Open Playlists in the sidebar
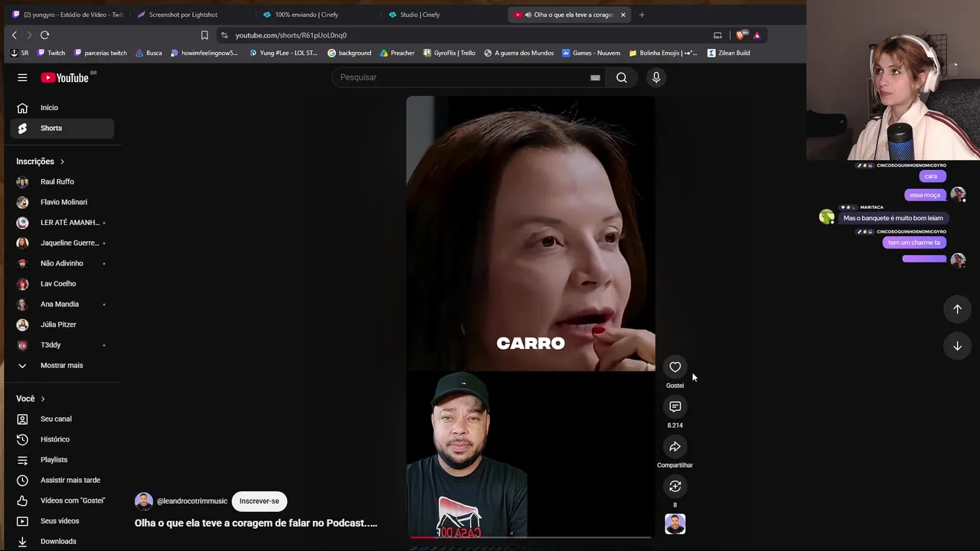The width and height of the screenshot is (980, 551). pos(62,460)
